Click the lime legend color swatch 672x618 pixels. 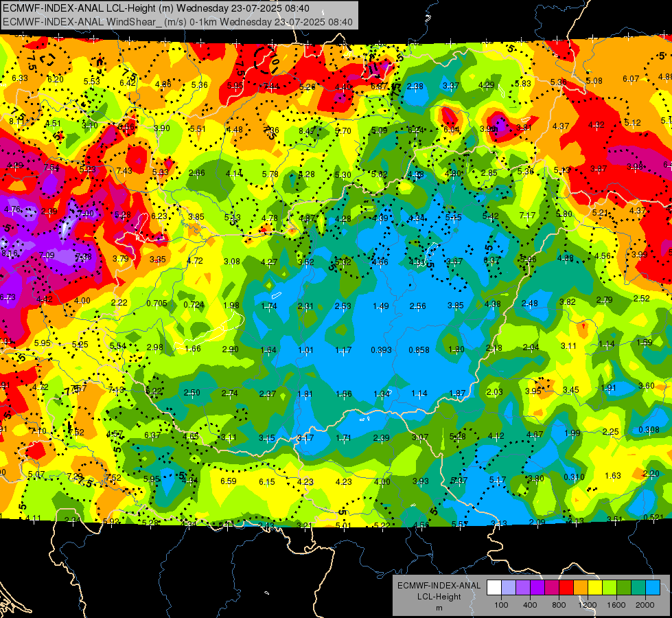click(610, 588)
